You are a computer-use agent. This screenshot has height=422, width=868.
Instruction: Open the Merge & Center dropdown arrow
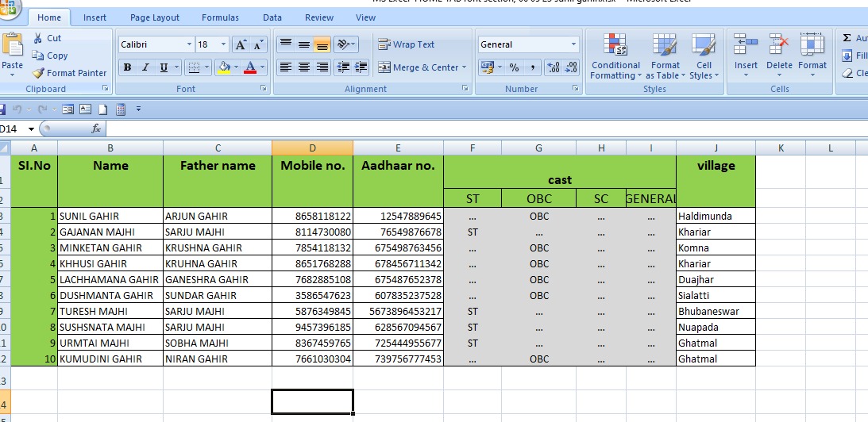point(465,67)
